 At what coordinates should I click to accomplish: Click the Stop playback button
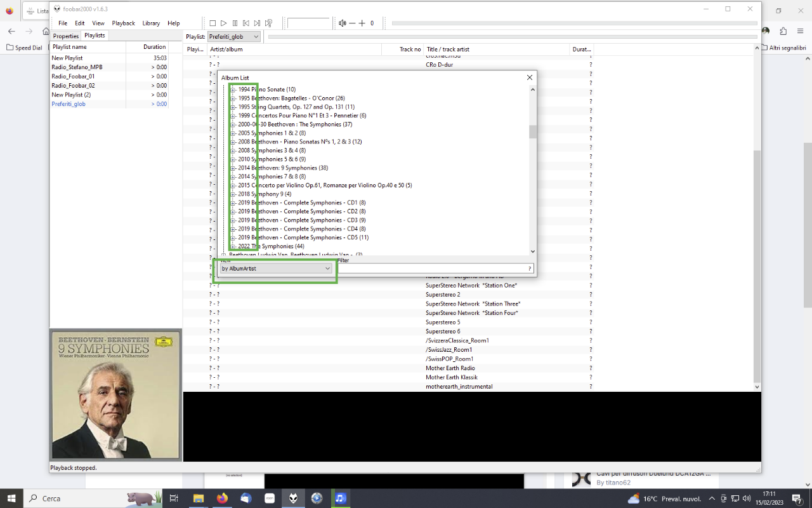213,23
